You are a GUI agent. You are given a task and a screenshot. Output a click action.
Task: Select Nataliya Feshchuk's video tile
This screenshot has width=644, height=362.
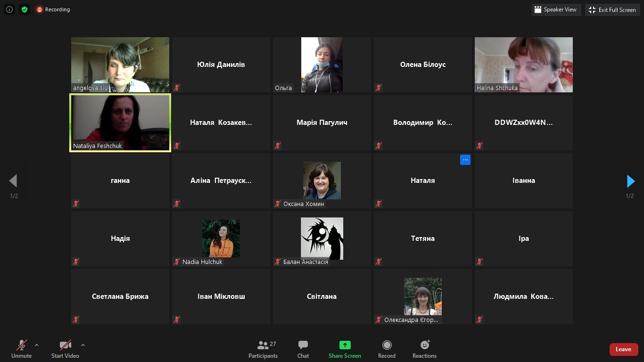tap(120, 123)
